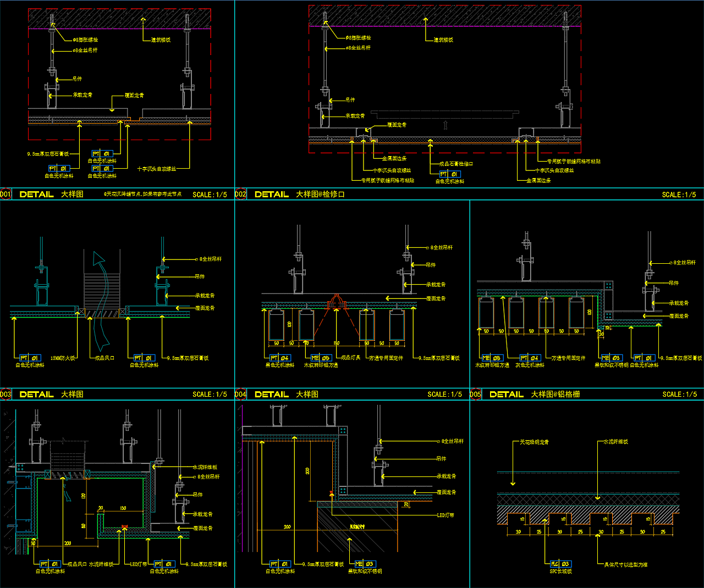Click '方通专用固定件' label in detail D04
704x588 pixels.
click(x=386, y=358)
